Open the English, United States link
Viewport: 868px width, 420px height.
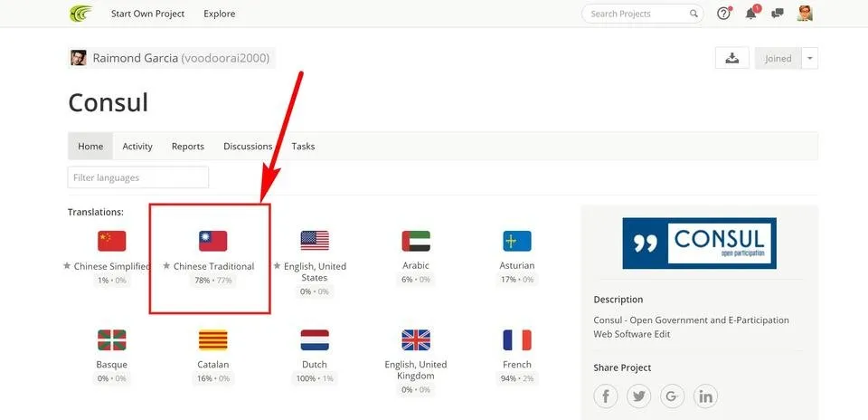point(315,272)
